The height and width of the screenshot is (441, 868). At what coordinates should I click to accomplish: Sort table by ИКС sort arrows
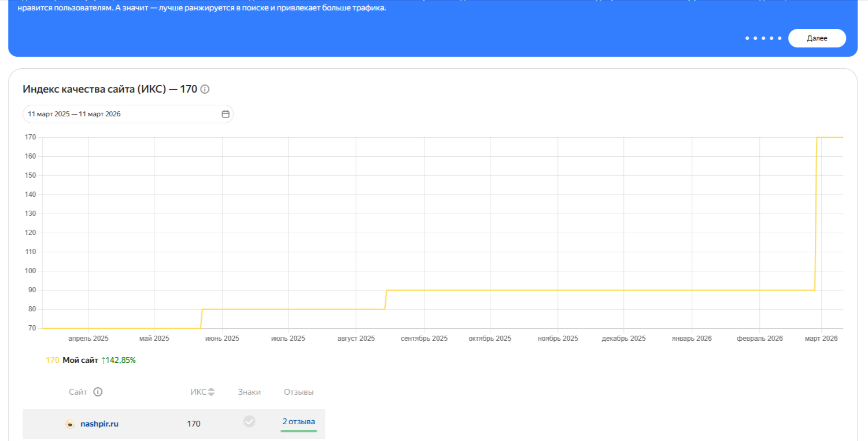tap(211, 392)
